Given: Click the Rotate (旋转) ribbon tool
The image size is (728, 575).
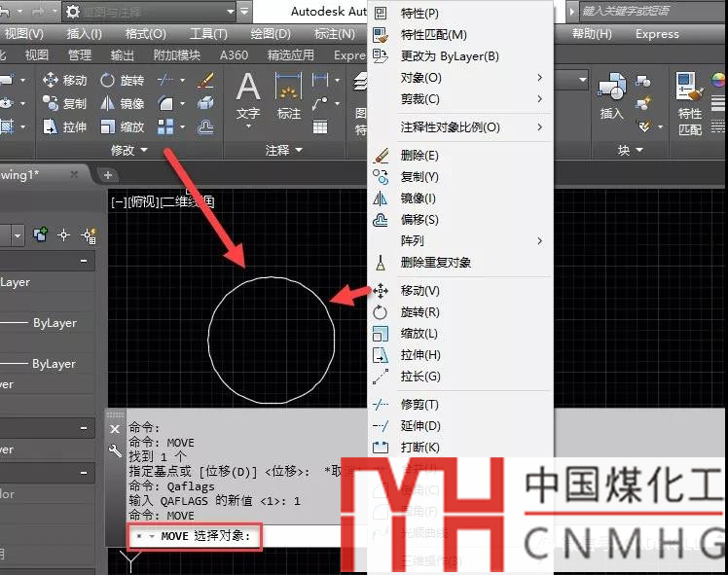Looking at the screenshot, I should point(122,81).
